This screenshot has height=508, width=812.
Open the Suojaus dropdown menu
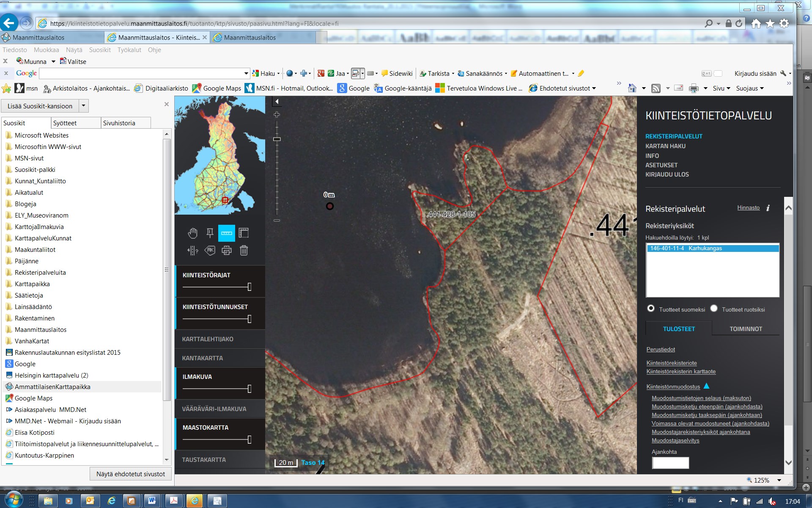click(x=750, y=88)
